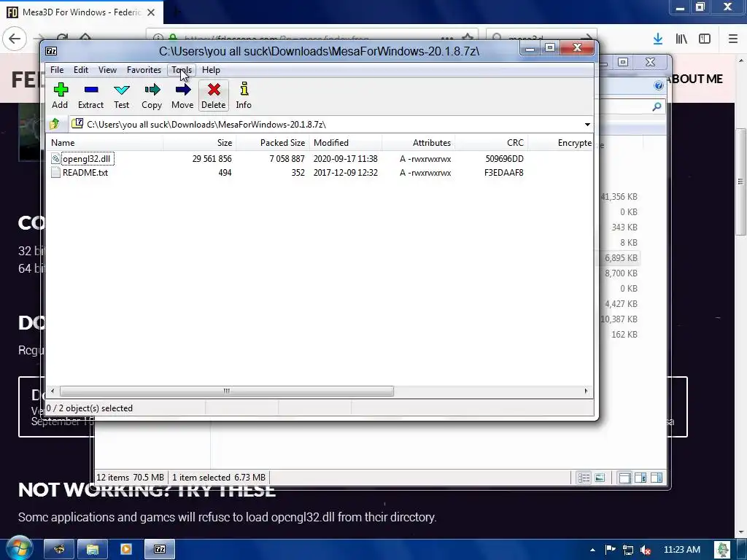This screenshot has width=747, height=560.
Task: Select the README.txt file row
Action: [320, 172]
